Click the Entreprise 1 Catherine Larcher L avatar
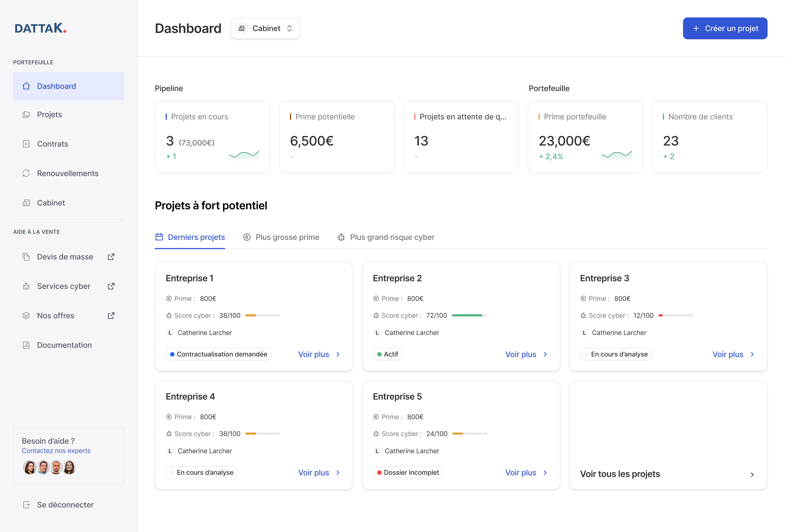 pyautogui.click(x=170, y=333)
